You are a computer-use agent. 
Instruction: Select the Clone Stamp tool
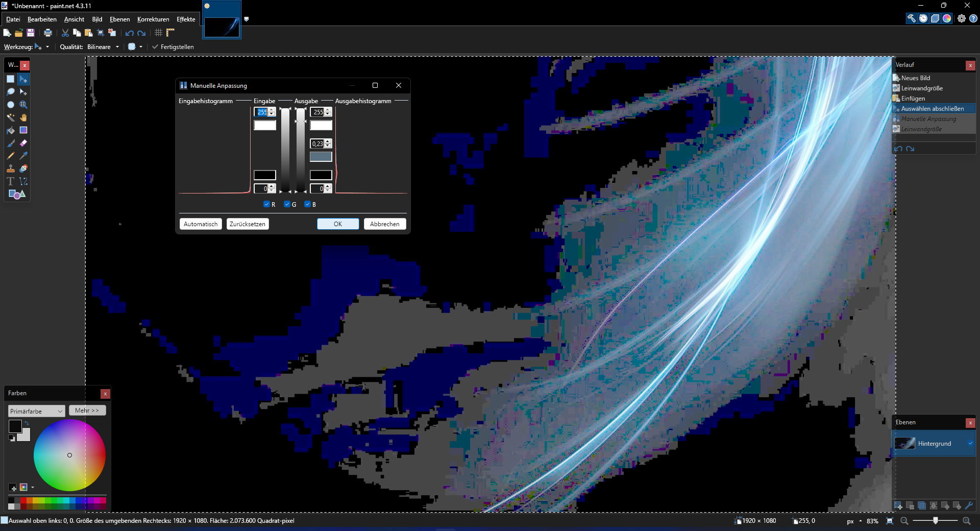(11, 168)
